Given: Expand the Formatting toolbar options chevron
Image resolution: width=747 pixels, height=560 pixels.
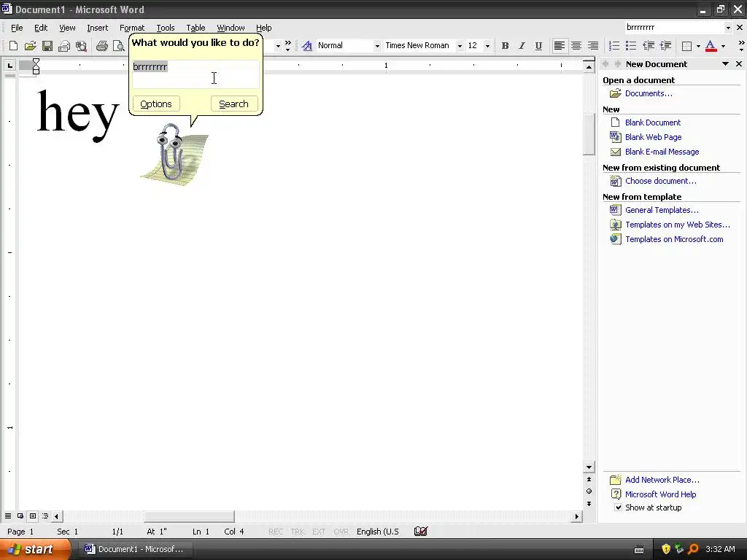Looking at the screenshot, I should pos(741,46).
